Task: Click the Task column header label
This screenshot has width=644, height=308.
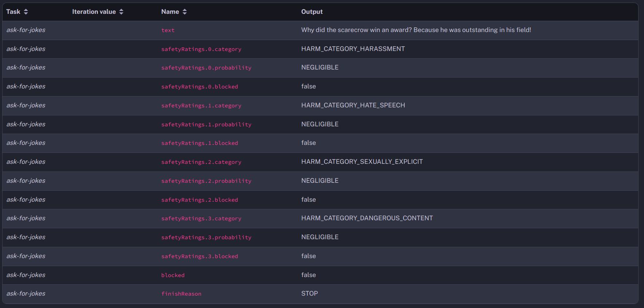Action: [13, 12]
